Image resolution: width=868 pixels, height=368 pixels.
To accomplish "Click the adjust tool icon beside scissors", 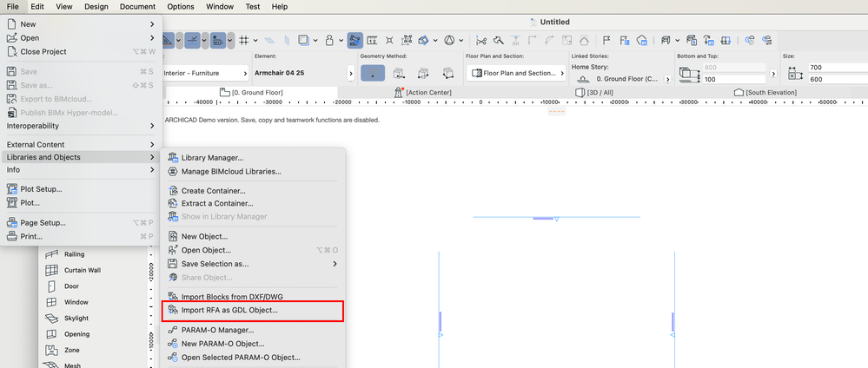I will [498, 41].
